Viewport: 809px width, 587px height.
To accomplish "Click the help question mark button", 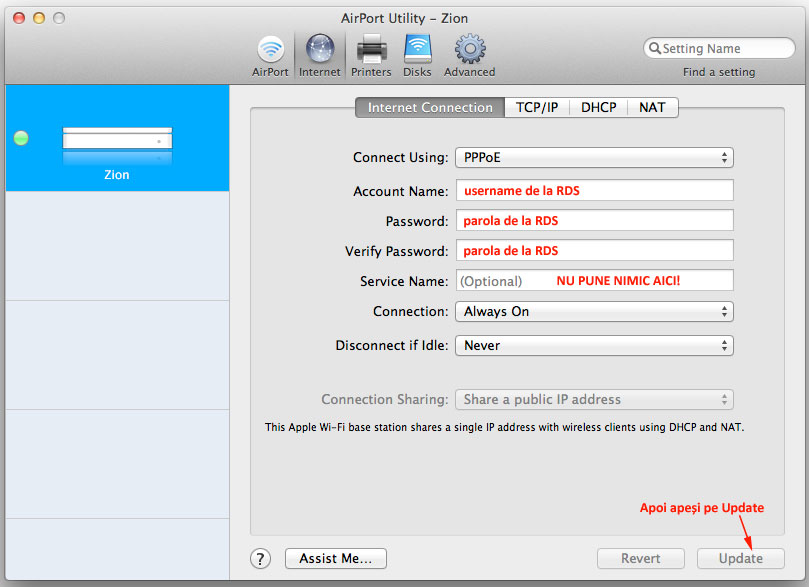I will (260, 558).
